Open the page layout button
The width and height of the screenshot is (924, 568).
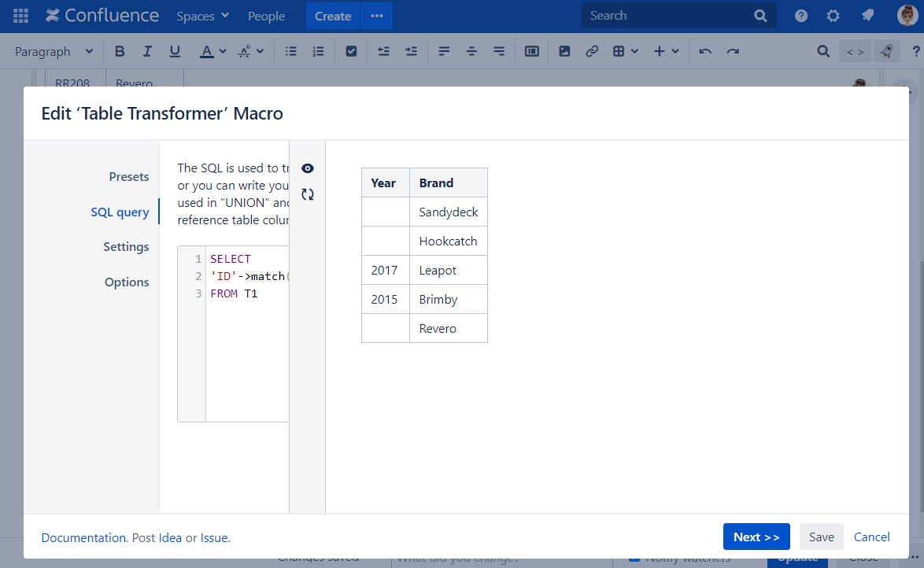531,51
